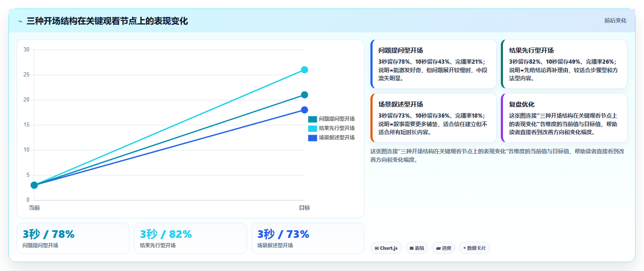Image resolution: width=644 pixels, height=271 pixels.
Task: Click the lightning icon beside the title
Action: coord(20,21)
